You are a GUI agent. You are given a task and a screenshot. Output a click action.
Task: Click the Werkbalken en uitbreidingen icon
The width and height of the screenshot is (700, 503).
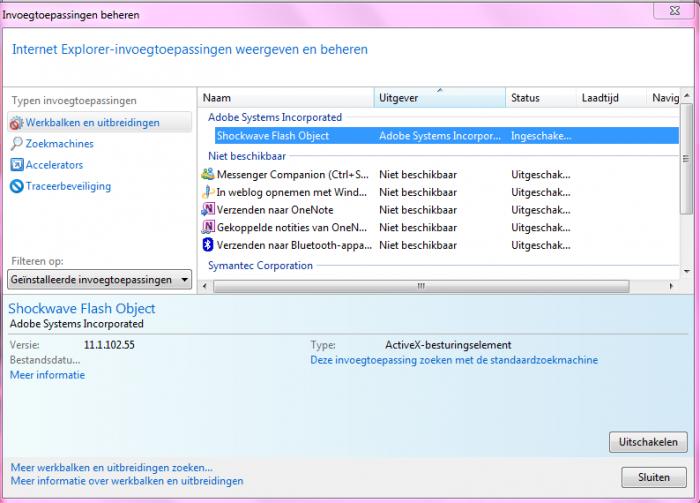point(17,123)
